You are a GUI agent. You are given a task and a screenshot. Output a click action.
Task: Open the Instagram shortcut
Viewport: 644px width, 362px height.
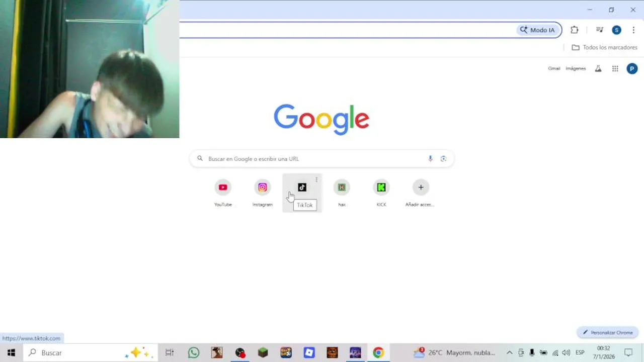(x=262, y=193)
